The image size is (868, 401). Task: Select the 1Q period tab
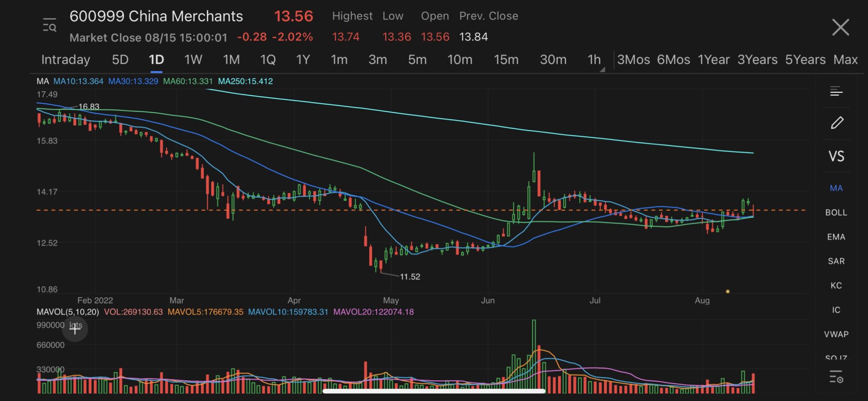click(x=268, y=60)
